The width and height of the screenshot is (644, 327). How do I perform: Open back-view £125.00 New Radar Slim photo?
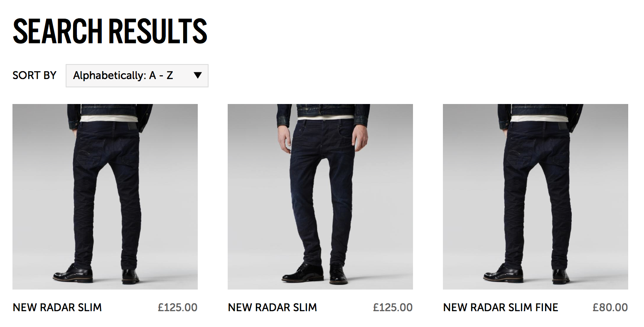(105, 197)
